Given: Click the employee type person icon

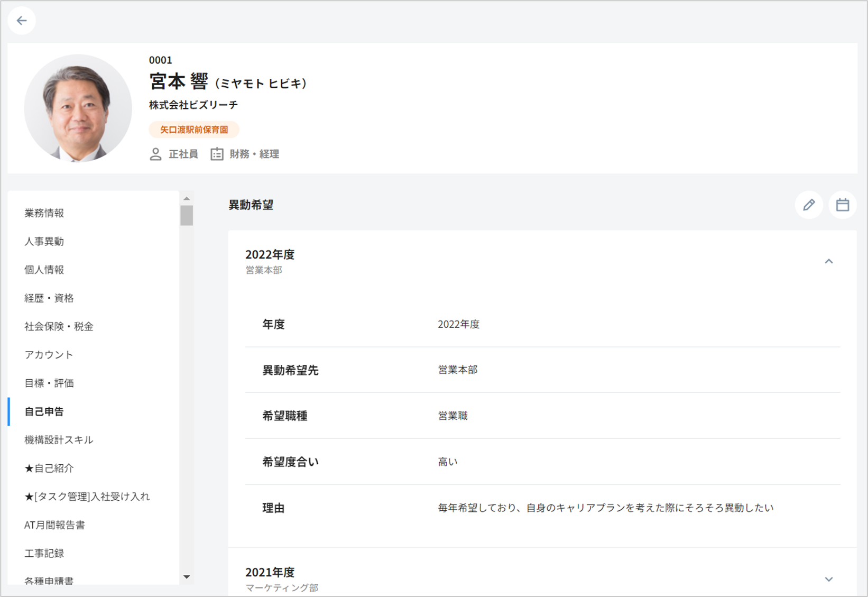Looking at the screenshot, I should pos(155,154).
